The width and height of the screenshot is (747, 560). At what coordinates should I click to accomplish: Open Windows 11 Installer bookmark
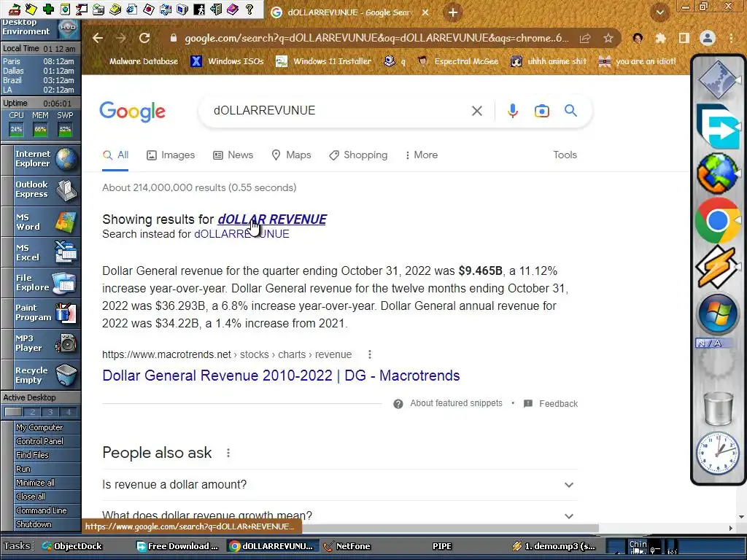[x=324, y=61]
